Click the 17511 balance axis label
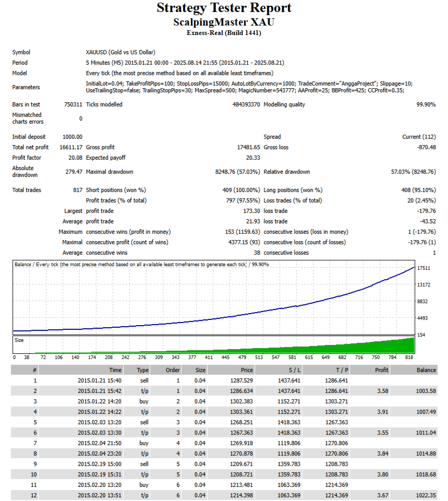This screenshot has width=448, height=501. click(423, 268)
